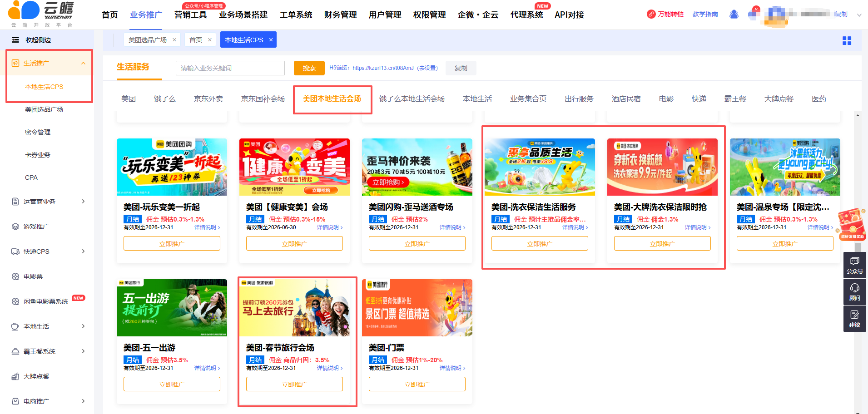868x414 pixels.
Task: Expand the 快递CPS sidebar menu
Action: click(83, 251)
